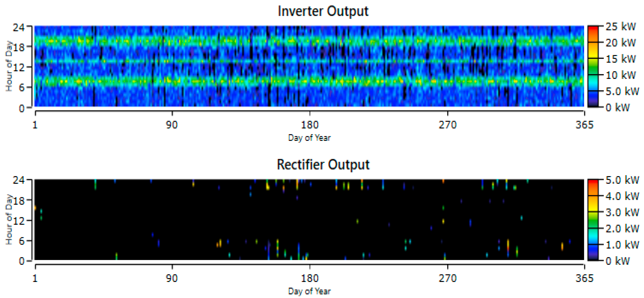The width and height of the screenshot is (644, 298).
Task: Click the Inverter Output heatmap area
Action: pyautogui.click(x=309, y=66)
